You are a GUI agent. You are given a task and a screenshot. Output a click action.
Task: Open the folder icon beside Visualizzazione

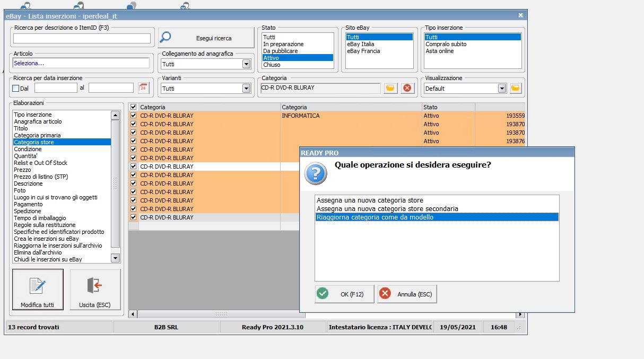(516, 88)
